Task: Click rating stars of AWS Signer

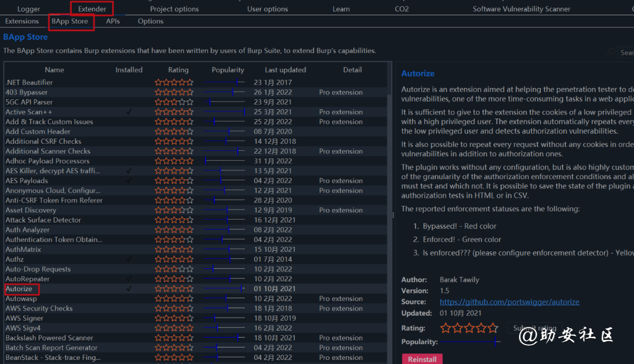Action: pyautogui.click(x=174, y=318)
